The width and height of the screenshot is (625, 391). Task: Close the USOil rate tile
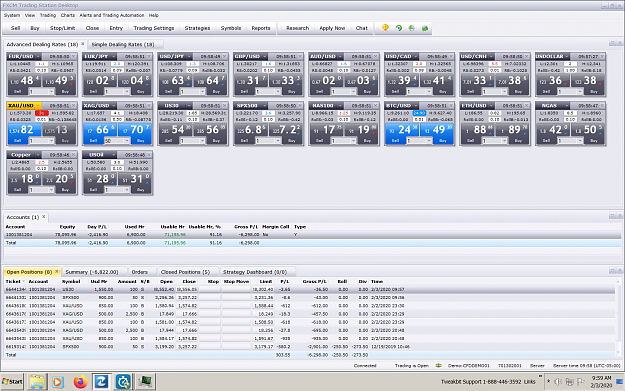(149, 155)
